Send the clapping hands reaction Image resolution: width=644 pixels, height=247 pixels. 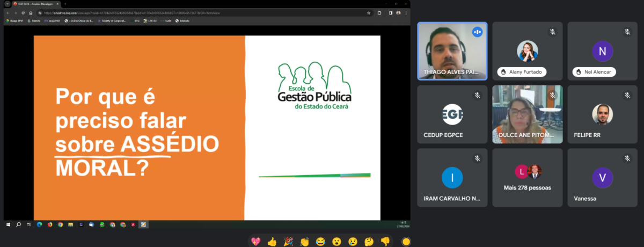[x=304, y=242]
